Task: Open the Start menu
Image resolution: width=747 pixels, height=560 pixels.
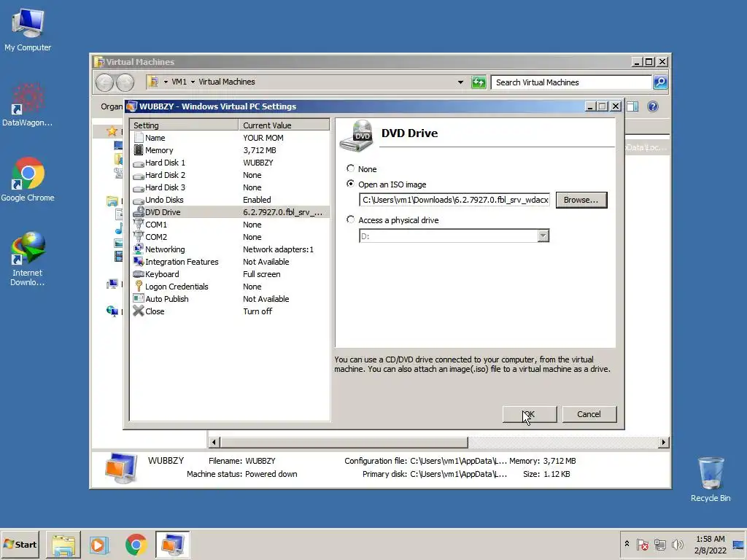Action: 20,544
